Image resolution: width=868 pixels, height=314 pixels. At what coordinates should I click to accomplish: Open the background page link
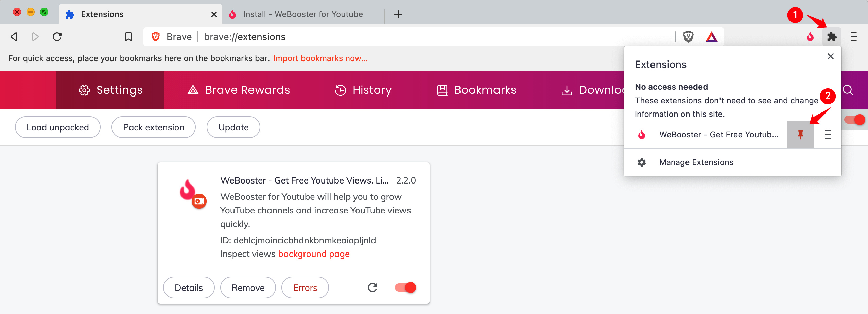(x=314, y=254)
